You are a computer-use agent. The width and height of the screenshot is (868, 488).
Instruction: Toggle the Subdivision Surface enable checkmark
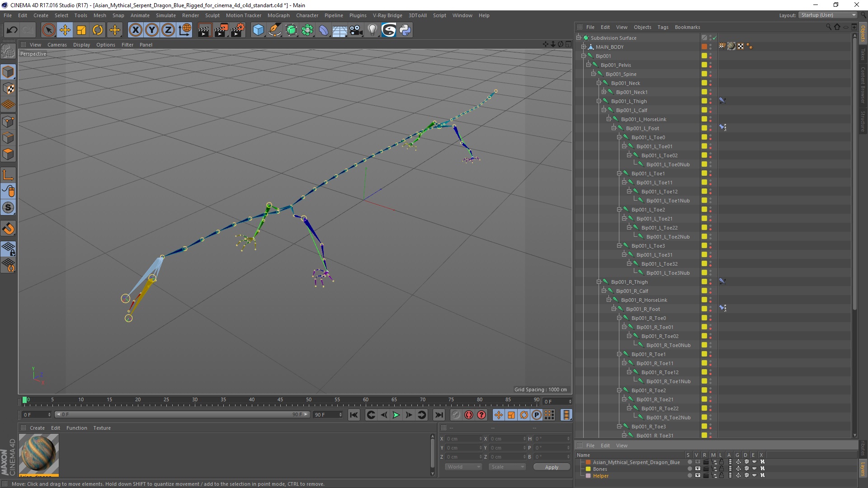coord(715,38)
